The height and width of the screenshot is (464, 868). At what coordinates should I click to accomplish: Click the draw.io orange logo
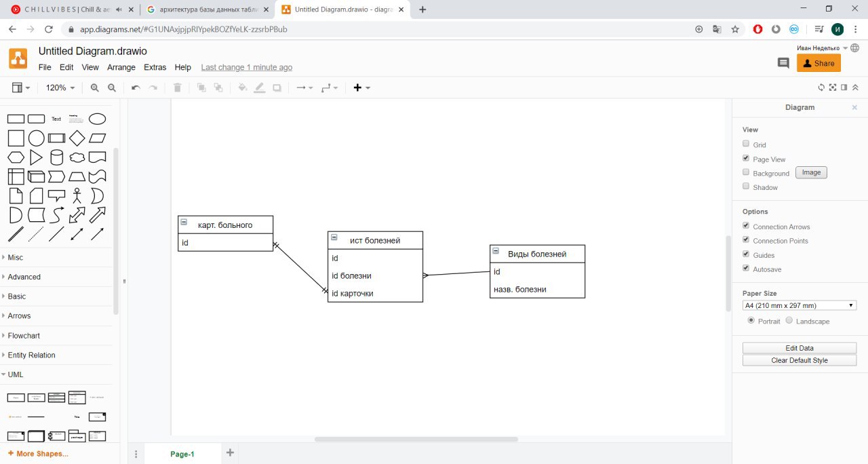18,58
